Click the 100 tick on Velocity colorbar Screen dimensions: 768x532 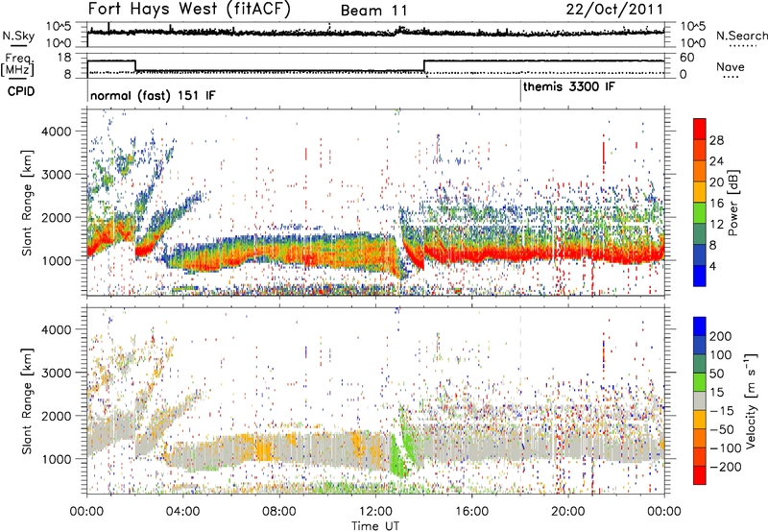[721, 354]
